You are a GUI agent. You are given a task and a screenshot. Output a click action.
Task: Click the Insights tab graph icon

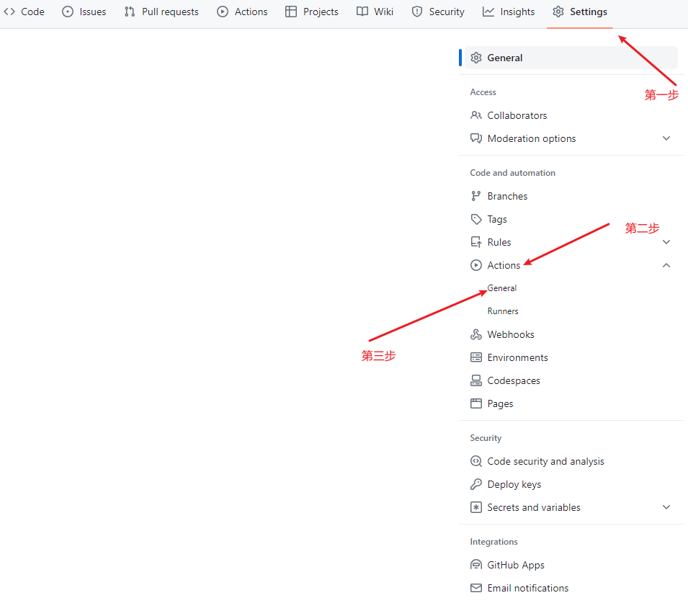click(x=488, y=12)
